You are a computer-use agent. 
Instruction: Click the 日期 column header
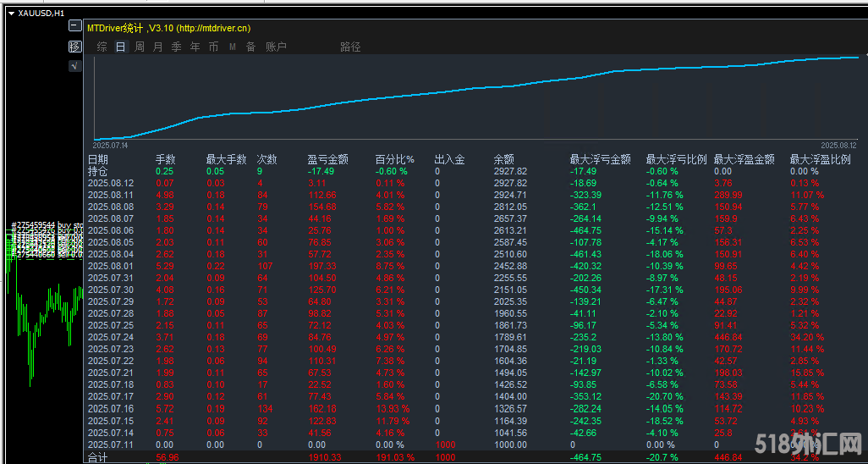[x=98, y=159]
